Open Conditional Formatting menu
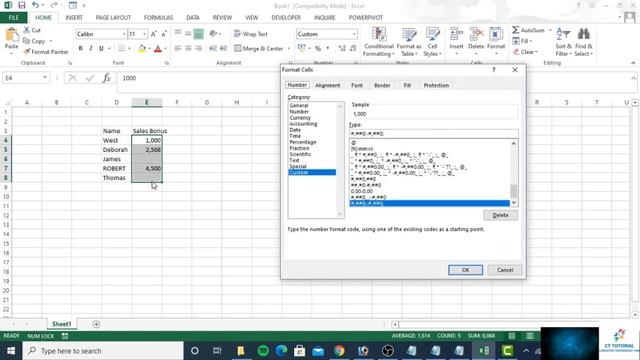This screenshot has height=360, width=640. pyautogui.click(x=379, y=42)
